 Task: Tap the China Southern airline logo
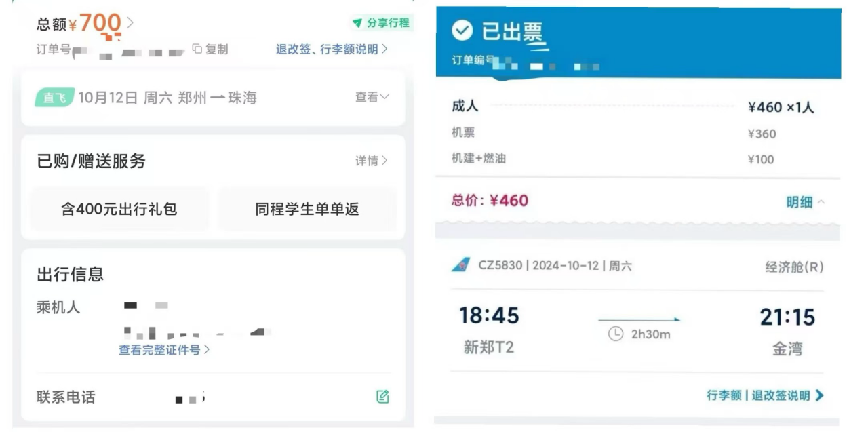461,265
